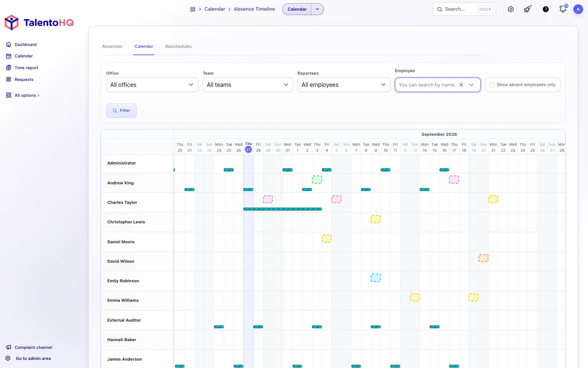Select the Charles Taylor row name
This screenshot has width=588, height=368.
point(122,202)
